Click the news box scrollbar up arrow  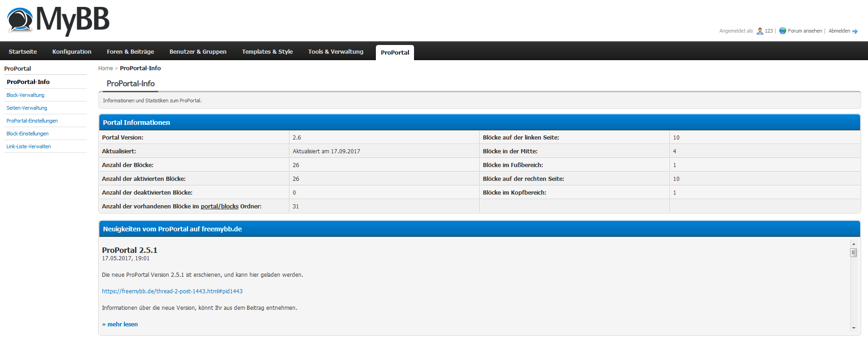click(x=854, y=244)
